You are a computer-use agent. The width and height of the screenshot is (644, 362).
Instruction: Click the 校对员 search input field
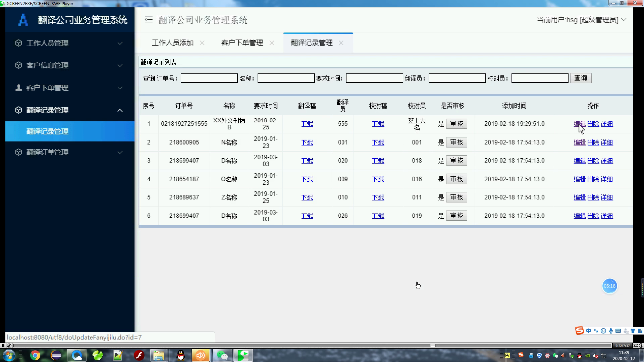point(540,78)
